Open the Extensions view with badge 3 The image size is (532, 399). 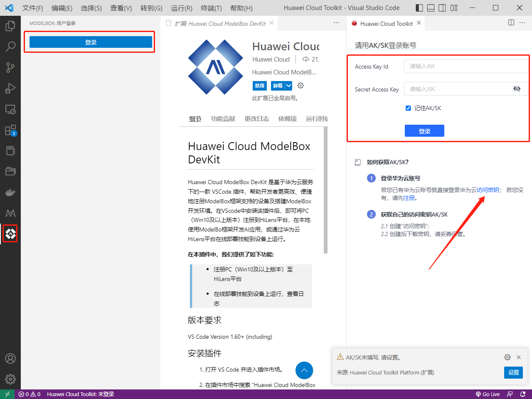10,130
